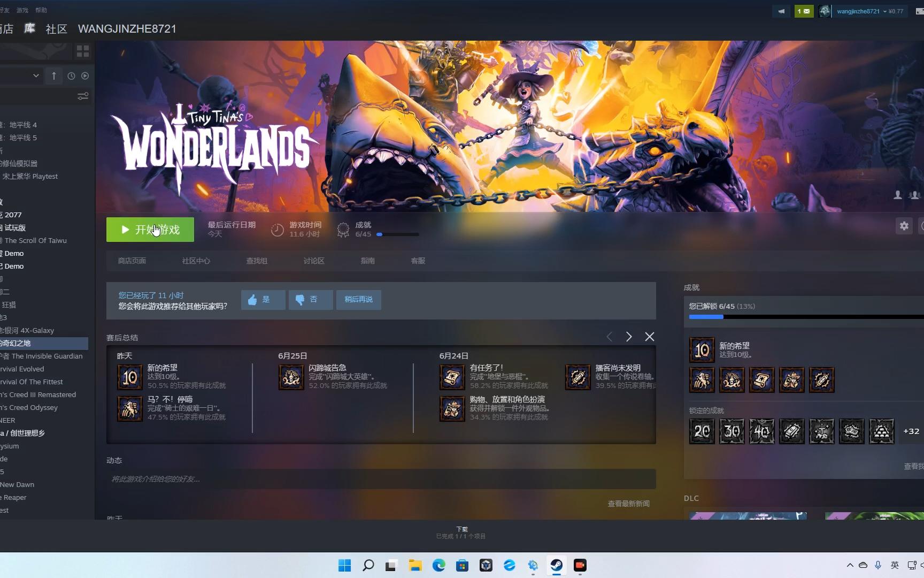The height and width of the screenshot is (578, 924).
Task: Open the grid view icon in library sidebar
Action: (x=83, y=51)
